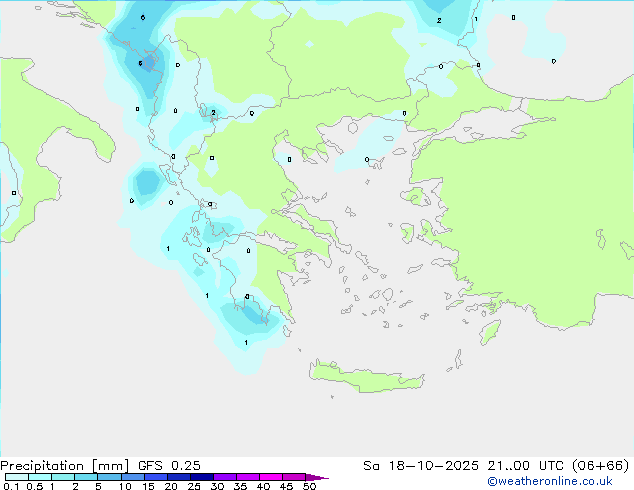Click the '40' legend scale value
This screenshot has height=490, width=634.
263,486
